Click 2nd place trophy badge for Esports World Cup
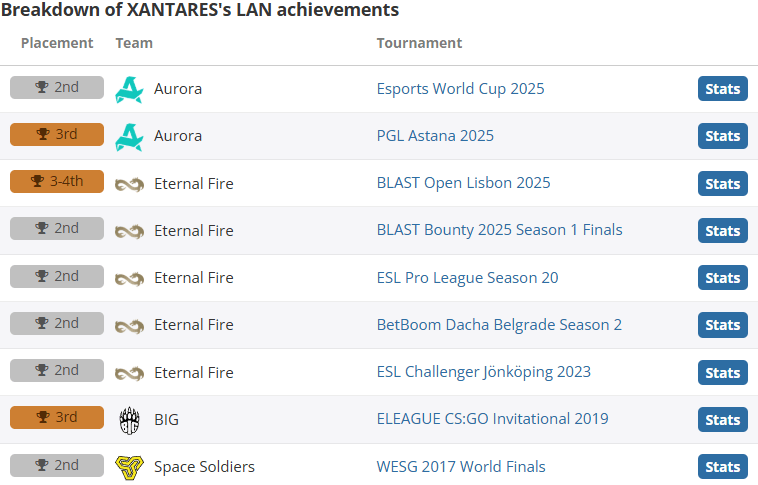 pyautogui.click(x=57, y=88)
